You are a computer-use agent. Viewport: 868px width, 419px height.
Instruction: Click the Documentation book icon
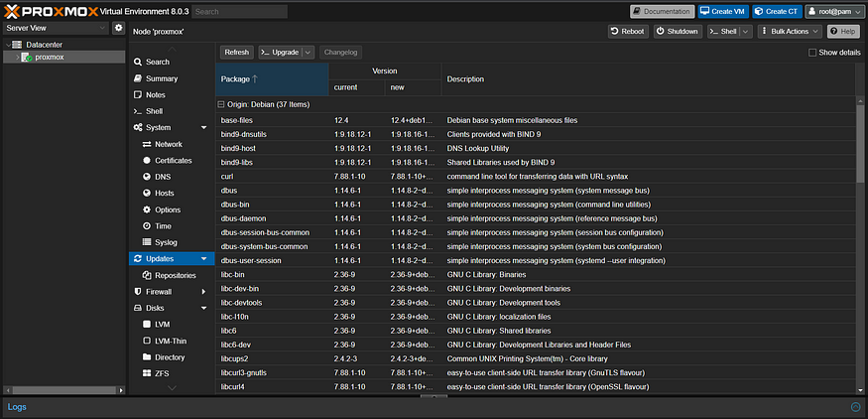tap(638, 12)
